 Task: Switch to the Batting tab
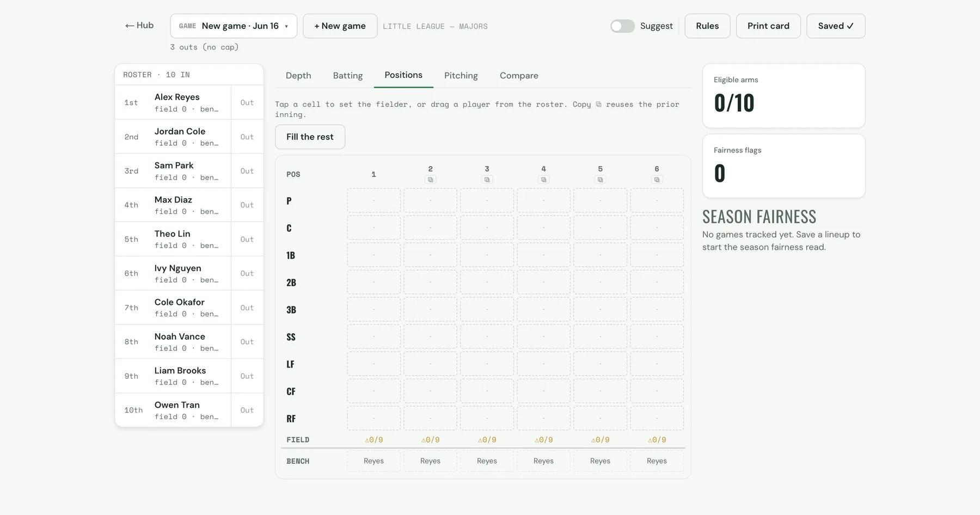click(348, 76)
